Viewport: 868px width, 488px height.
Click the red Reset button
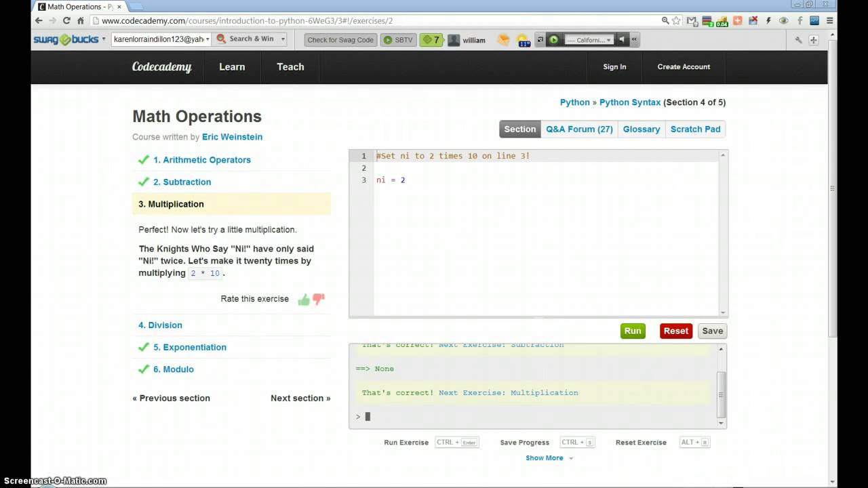point(675,331)
